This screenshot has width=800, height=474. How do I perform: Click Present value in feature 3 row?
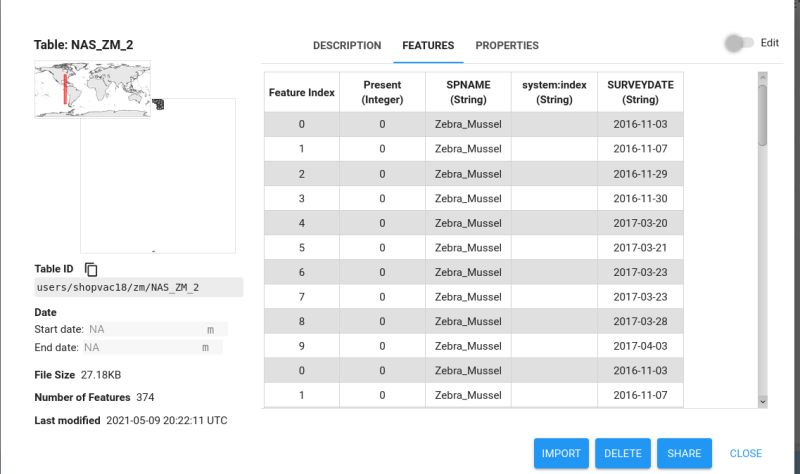(382, 198)
